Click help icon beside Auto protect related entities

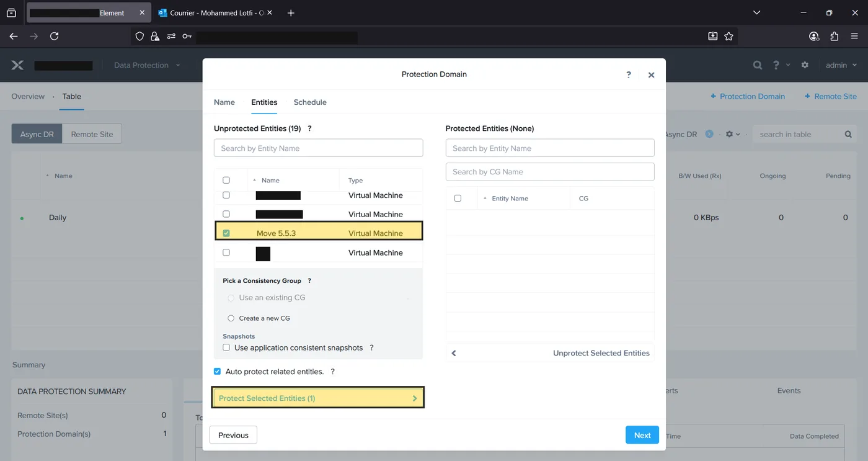pos(332,372)
